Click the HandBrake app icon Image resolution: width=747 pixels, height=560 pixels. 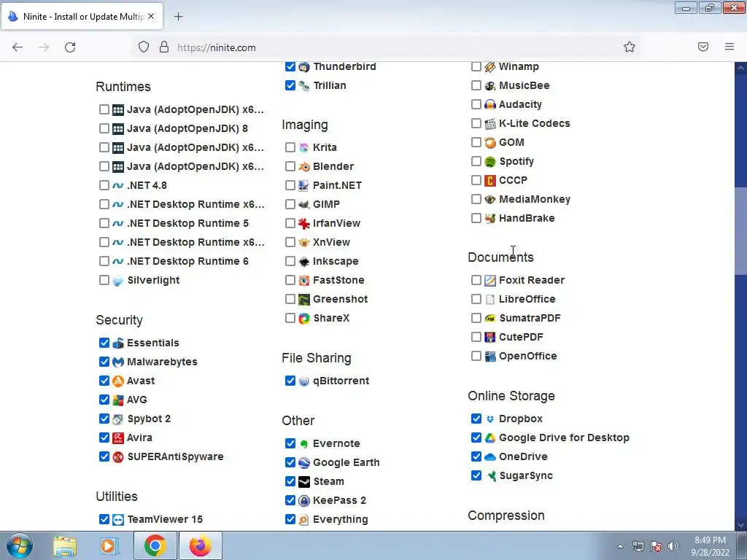[x=489, y=219]
